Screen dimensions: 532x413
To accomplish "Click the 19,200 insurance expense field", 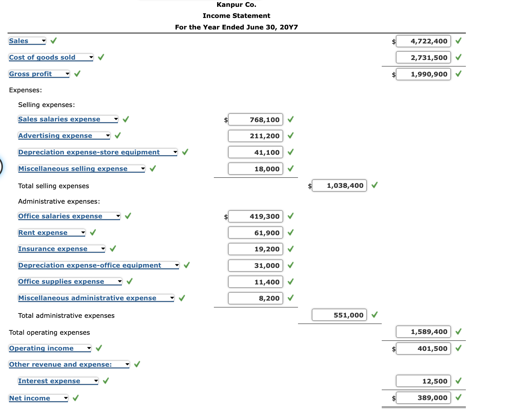I will point(255,249).
